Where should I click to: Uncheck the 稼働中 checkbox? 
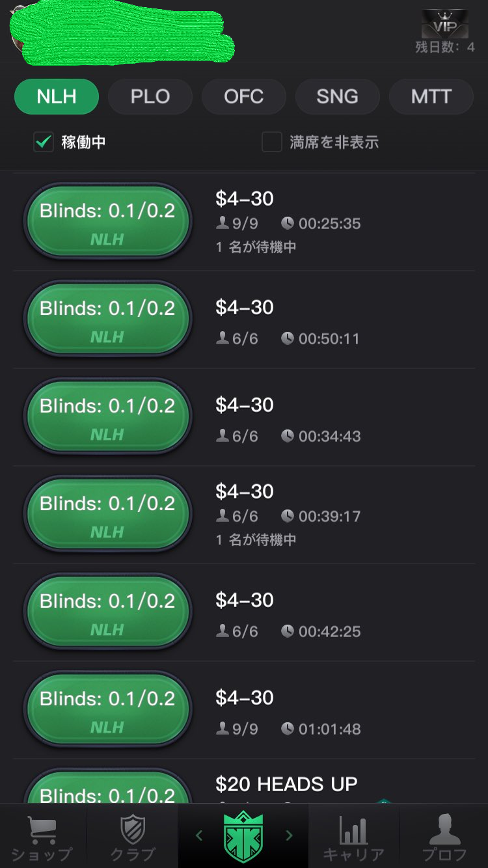[x=44, y=142]
